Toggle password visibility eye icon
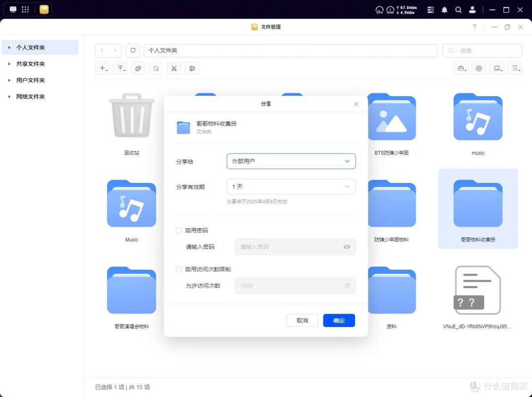 347,247
